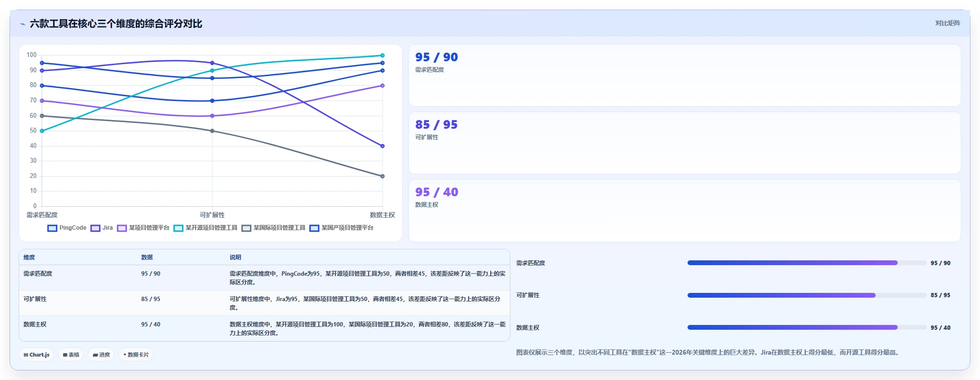Click the 数据 column header

(x=147, y=257)
